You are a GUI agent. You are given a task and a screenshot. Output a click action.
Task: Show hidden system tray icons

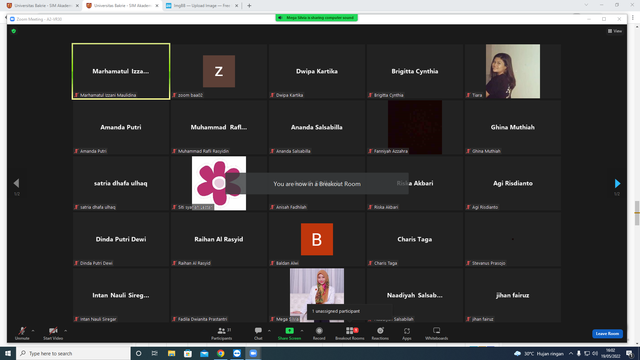(571, 353)
